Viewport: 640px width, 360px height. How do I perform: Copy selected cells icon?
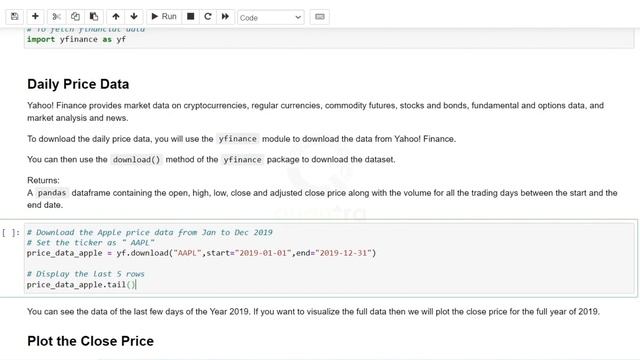click(75, 17)
